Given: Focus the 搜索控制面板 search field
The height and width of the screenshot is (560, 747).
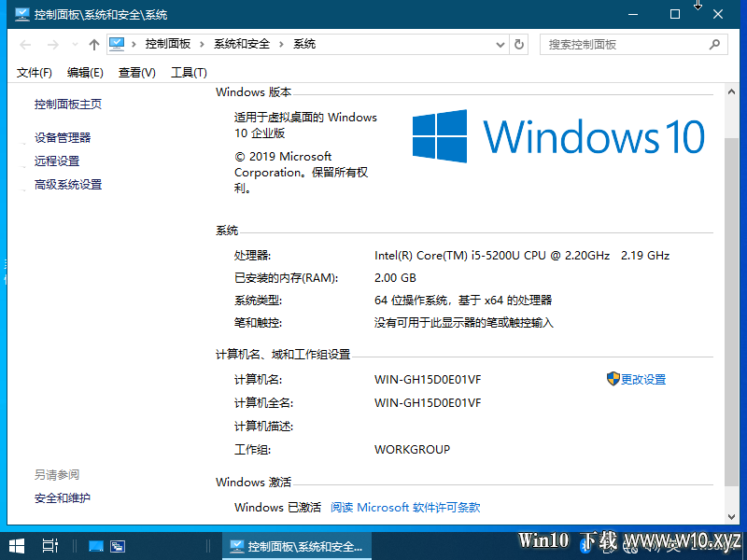Looking at the screenshot, I should [x=634, y=45].
